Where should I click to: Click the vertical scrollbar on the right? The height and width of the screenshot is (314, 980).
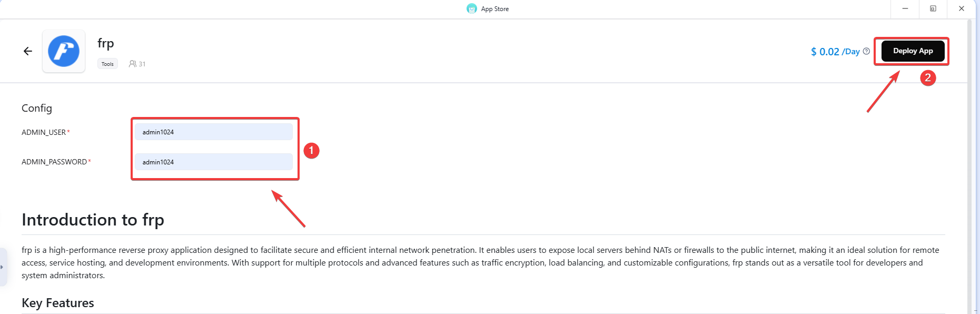coord(969,158)
